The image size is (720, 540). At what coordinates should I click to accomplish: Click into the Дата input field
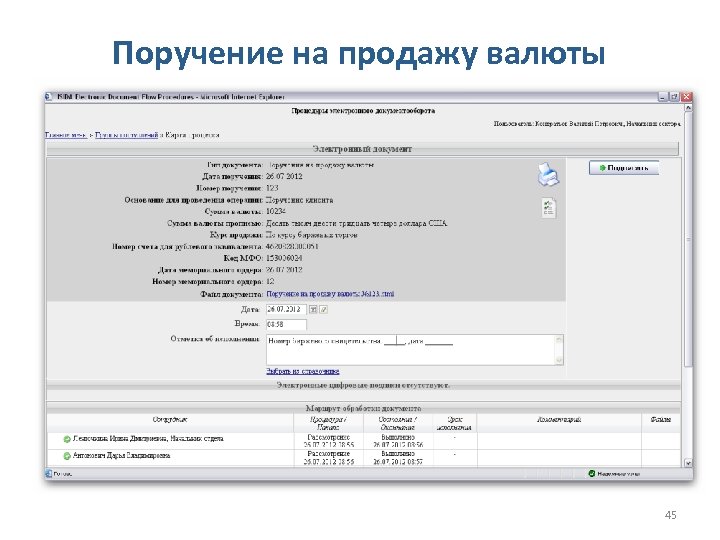point(287,309)
